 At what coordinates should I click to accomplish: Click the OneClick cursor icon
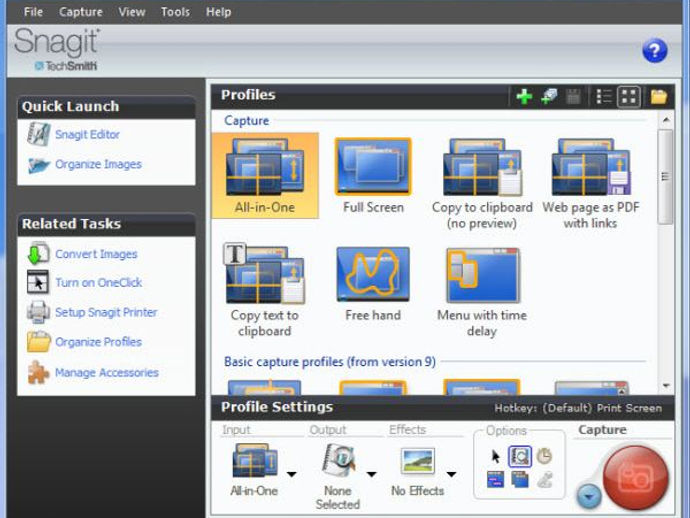(x=38, y=282)
